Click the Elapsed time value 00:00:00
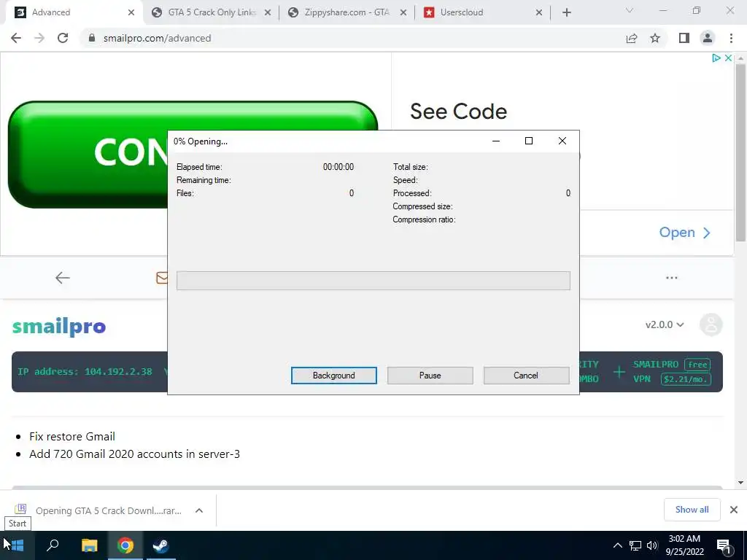This screenshot has width=747, height=560. point(338,167)
